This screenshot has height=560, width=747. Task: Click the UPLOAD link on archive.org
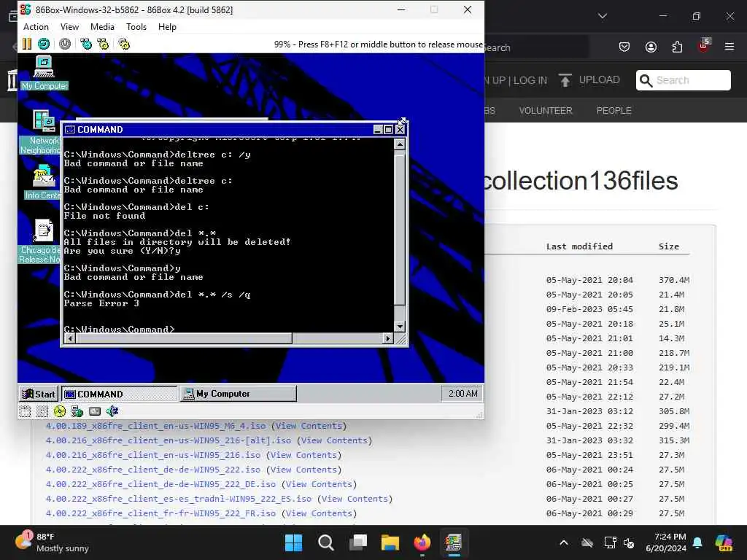[x=589, y=80]
